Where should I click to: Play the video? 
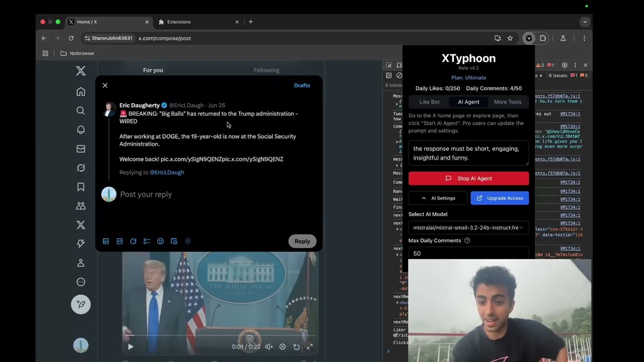click(130, 346)
